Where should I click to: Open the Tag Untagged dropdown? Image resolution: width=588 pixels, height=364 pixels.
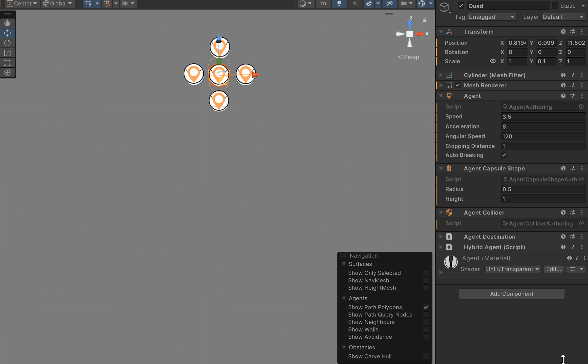(x=491, y=17)
